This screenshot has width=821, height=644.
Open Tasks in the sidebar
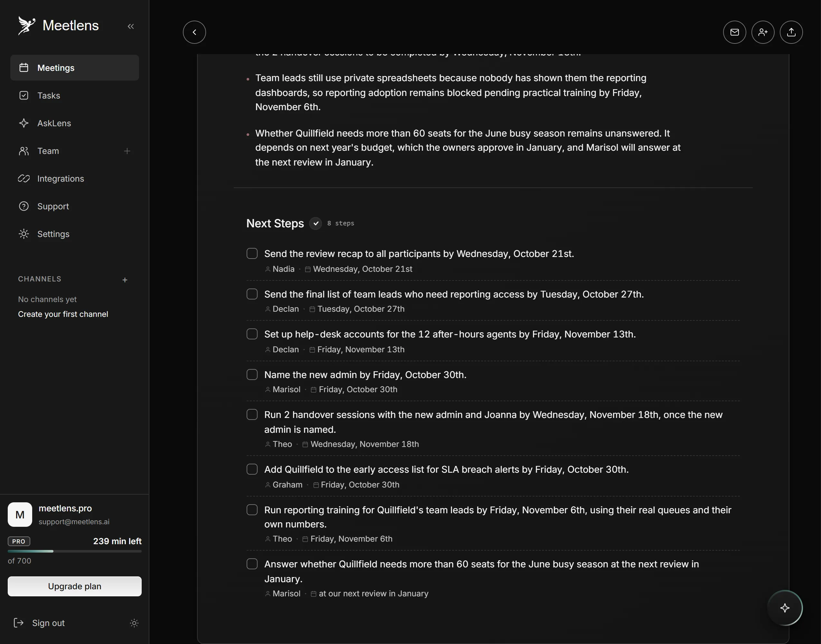75,95
